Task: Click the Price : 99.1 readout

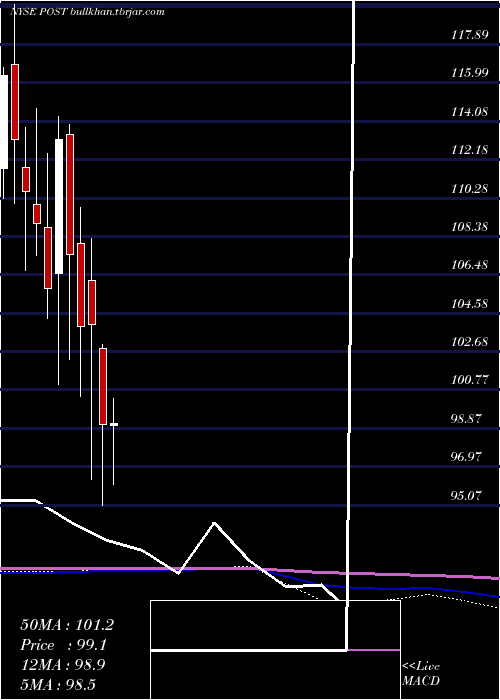Action: pyautogui.click(x=63, y=645)
